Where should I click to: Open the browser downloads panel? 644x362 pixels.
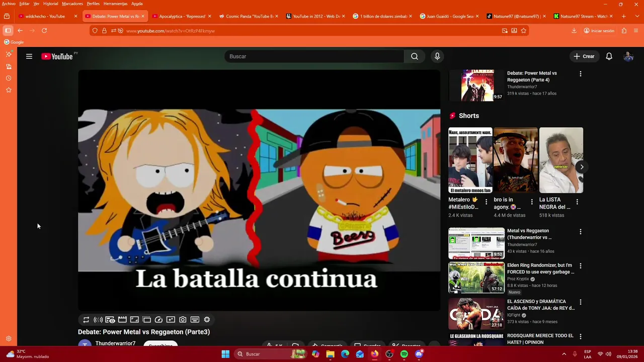click(574, 31)
